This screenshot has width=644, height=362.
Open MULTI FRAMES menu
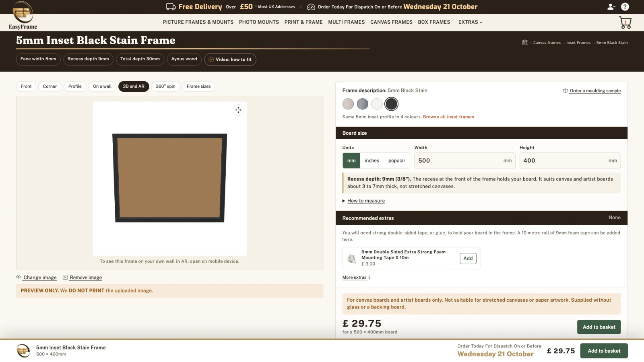(346, 22)
